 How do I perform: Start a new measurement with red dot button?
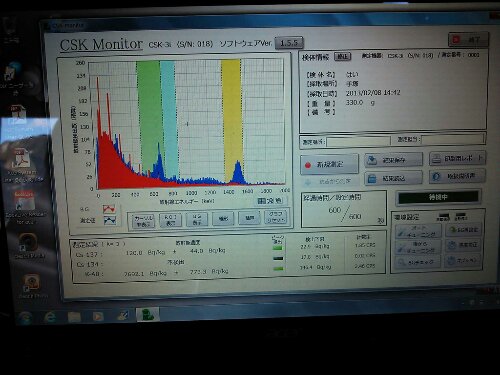tap(329, 164)
